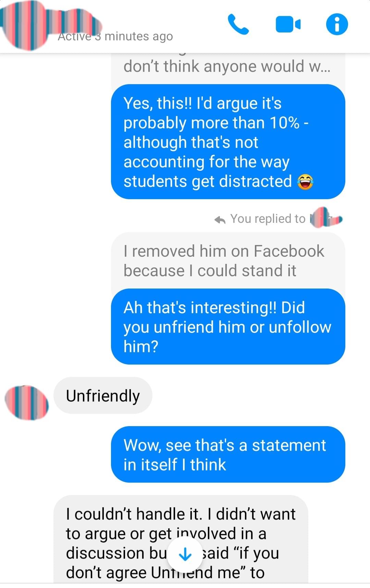370x588 pixels.
Task: Select the 'Wow, see that's a statement' message
Action: (x=228, y=454)
